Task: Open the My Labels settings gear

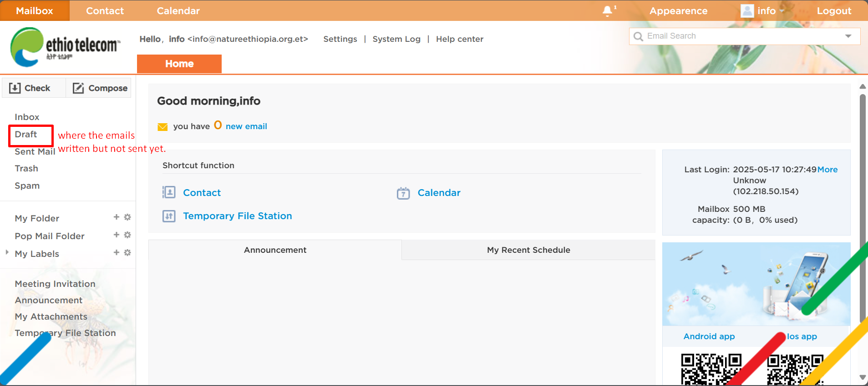Action: point(127,253)
